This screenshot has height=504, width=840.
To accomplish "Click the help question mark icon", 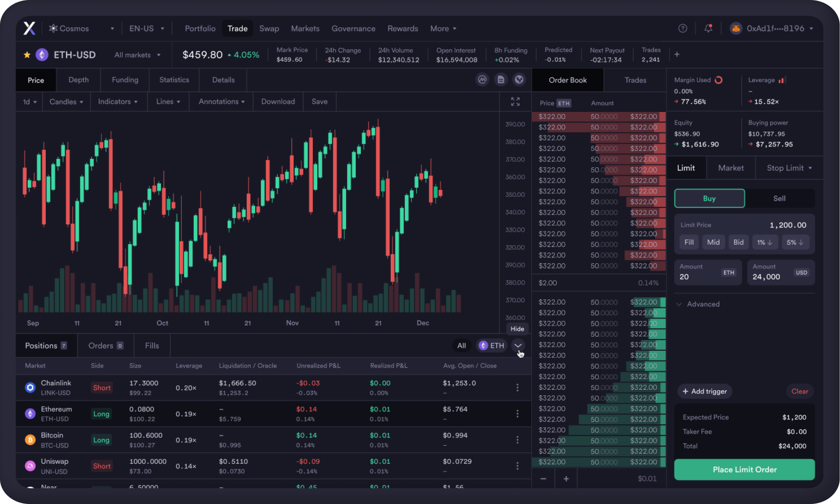I will (682, 29).
